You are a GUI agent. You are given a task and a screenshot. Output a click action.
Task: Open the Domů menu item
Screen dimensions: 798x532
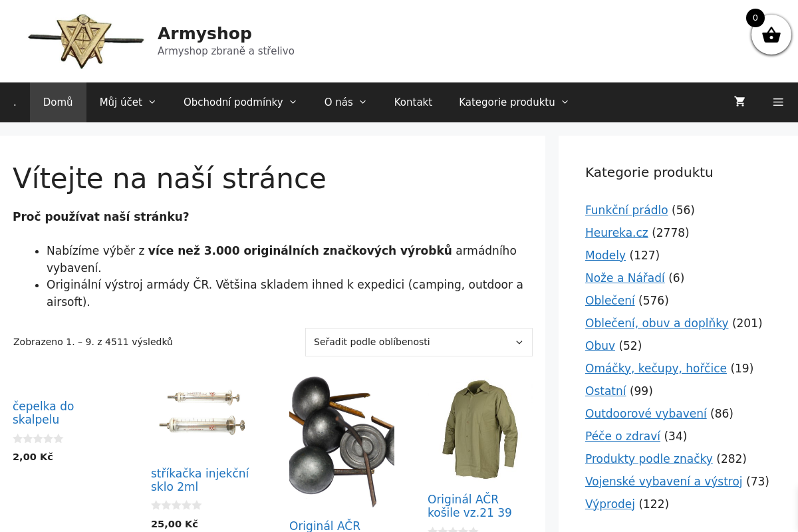point(57,102)
